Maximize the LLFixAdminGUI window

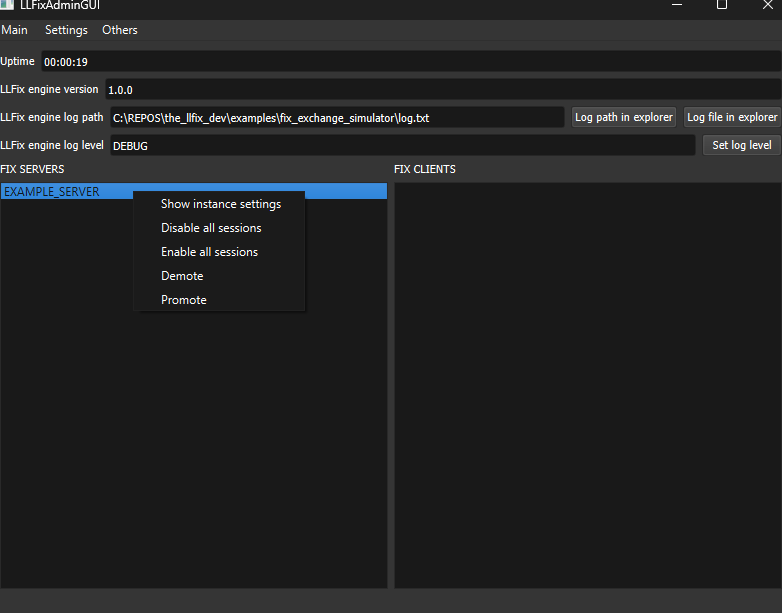pos(722,5)
